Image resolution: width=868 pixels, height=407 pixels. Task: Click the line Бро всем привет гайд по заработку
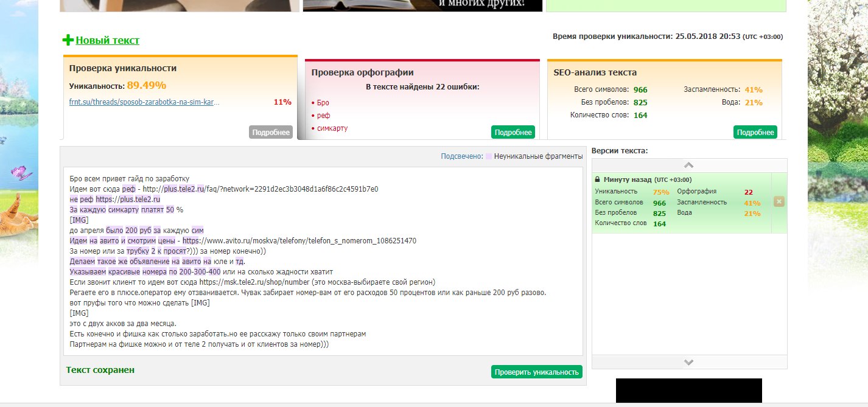[130, 179]
